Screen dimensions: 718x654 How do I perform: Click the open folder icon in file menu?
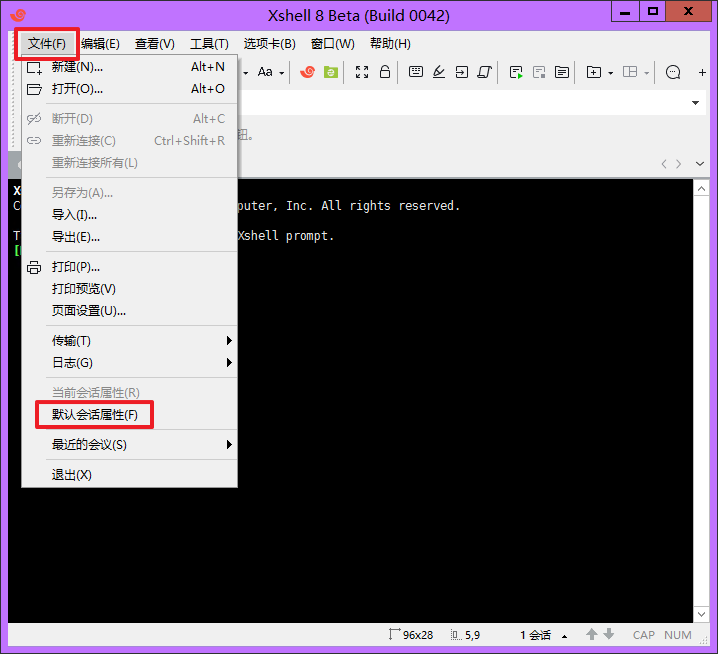coord(34,89)
